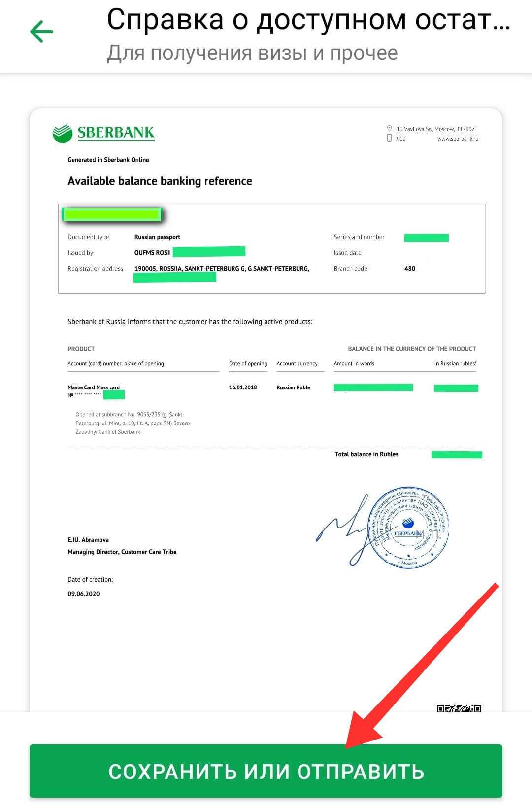Select the 'MasterCard Mass card' product row
Viewport: 532px width, 810px height.
pos(94,387)
